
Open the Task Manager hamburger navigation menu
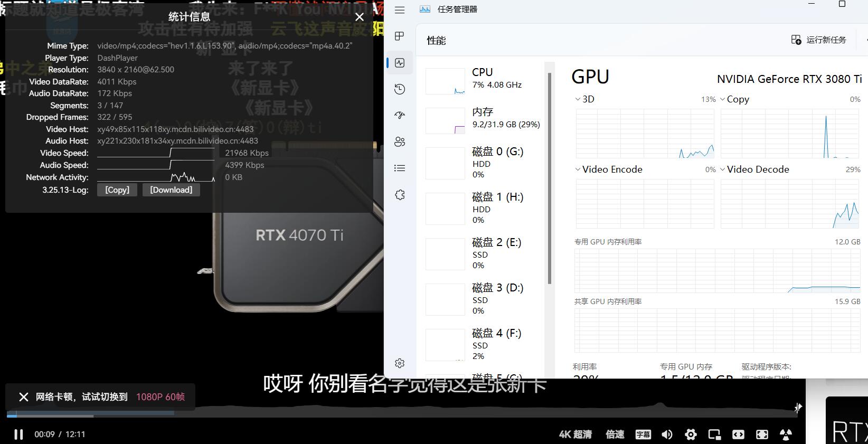tap(400, 10)
